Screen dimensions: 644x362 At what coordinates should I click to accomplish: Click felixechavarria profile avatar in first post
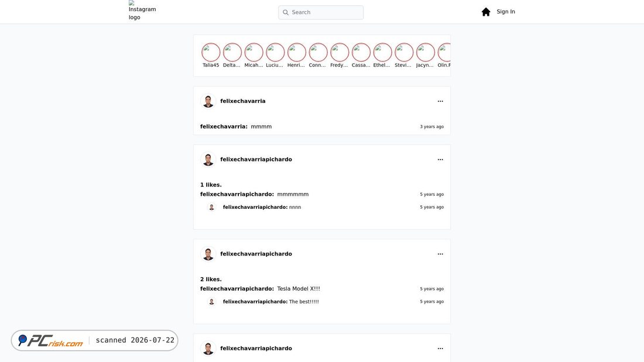point(208,101)
